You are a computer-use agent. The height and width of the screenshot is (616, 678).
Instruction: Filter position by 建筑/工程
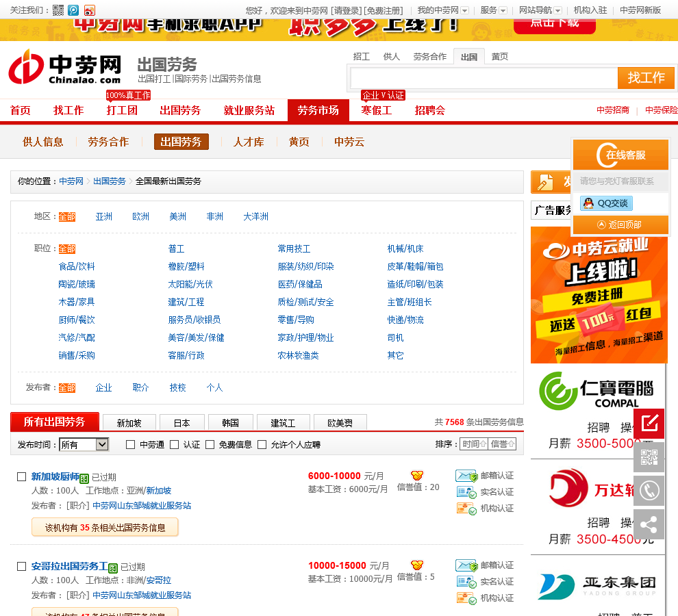[186, 302]
